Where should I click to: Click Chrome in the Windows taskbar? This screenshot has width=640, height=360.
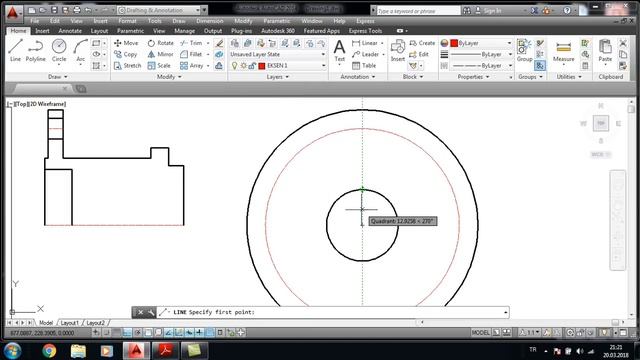point(49,351)
